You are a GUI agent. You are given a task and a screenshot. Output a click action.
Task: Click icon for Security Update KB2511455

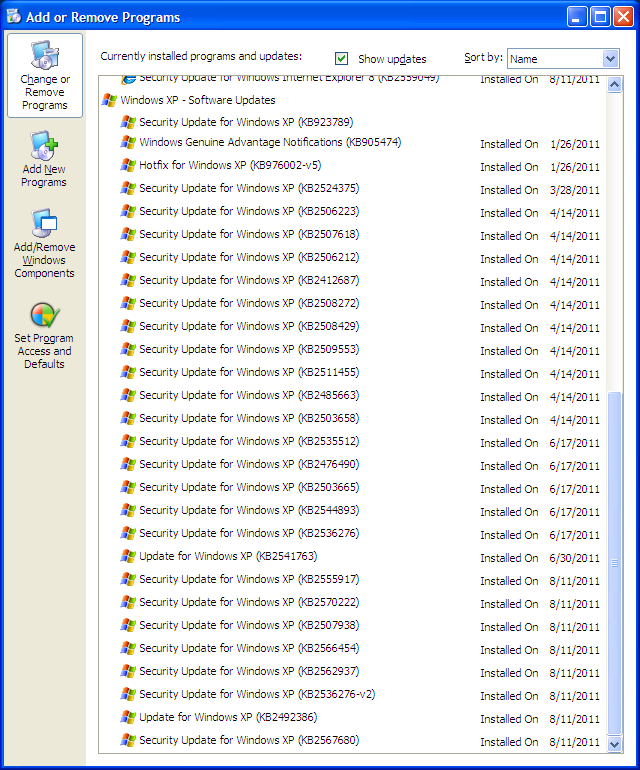128,372
